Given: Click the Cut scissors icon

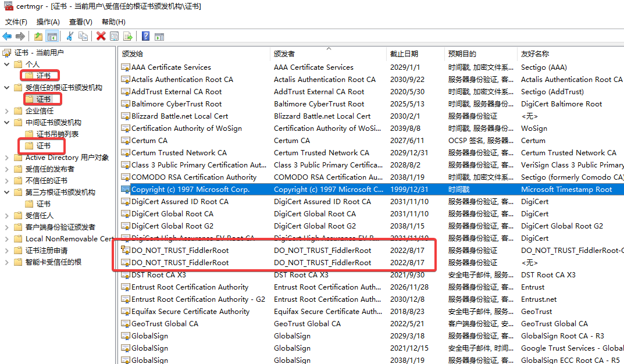Looking at the screenshot, I should click(x=70, y=36).
